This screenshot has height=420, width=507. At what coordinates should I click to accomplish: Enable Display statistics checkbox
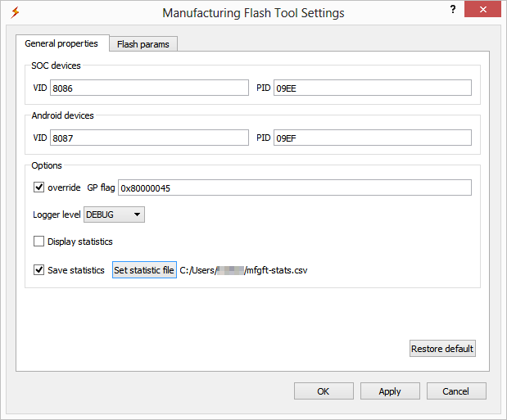pos(39,242)
